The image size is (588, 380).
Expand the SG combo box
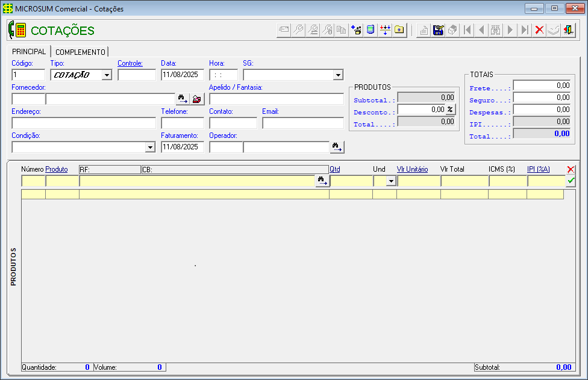point(338,75)
